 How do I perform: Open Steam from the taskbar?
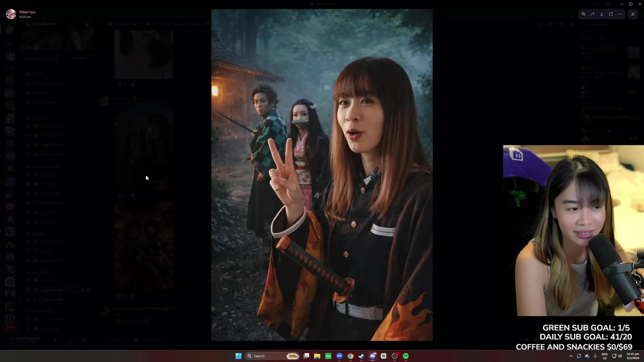point(361,356)
